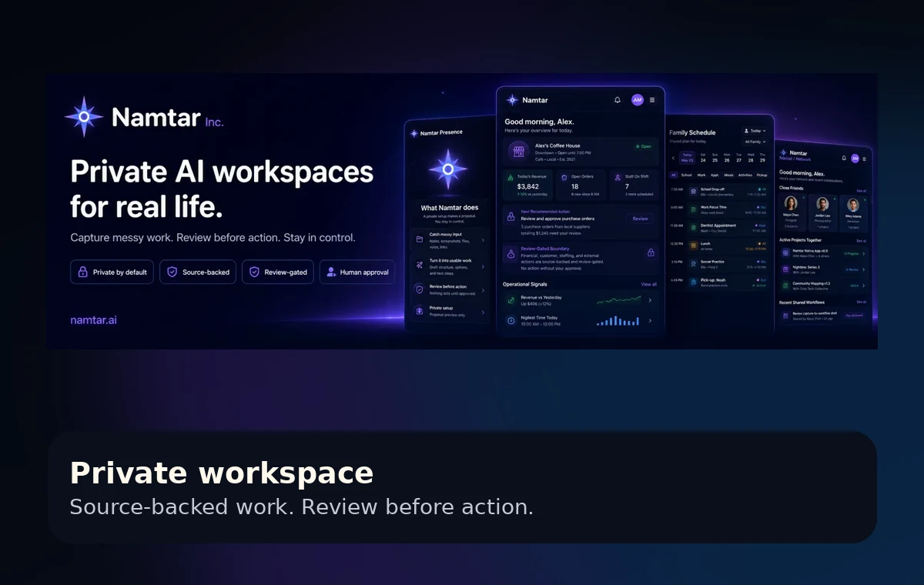
Task: Select Wed 28 in the date strip
Action: tap(751, 158)
